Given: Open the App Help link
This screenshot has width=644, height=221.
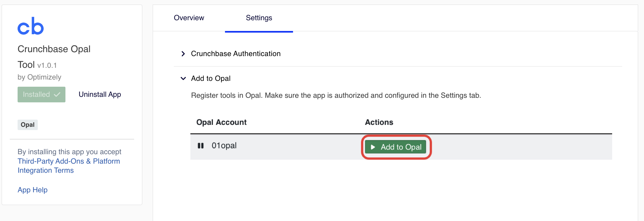Looking at the screenshot, I should tap(33, 190).
